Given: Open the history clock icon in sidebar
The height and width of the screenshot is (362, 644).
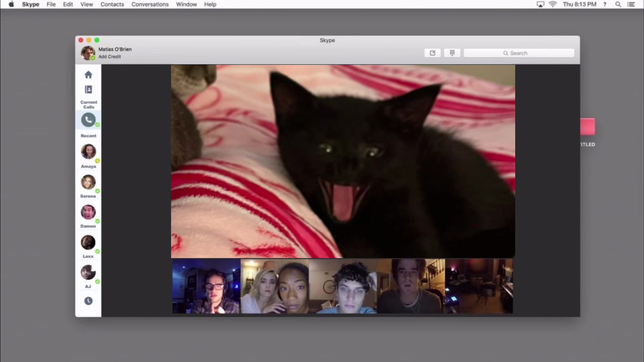Looking at the screenshot, I should pos(88,301).
